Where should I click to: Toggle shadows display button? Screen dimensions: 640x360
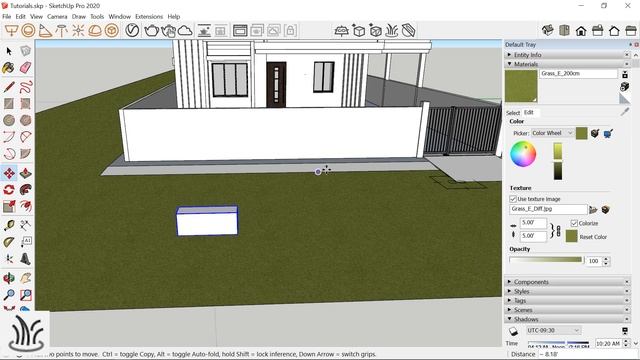[513, 331]
